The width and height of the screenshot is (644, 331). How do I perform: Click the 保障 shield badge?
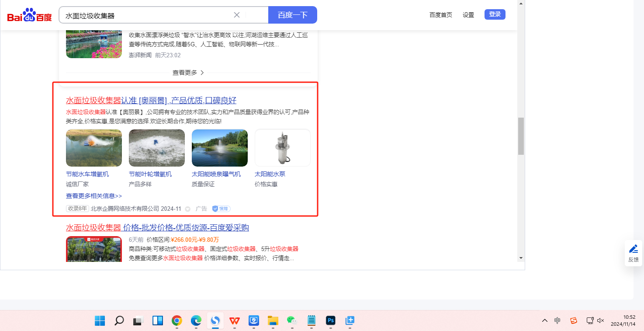(221, 209)
